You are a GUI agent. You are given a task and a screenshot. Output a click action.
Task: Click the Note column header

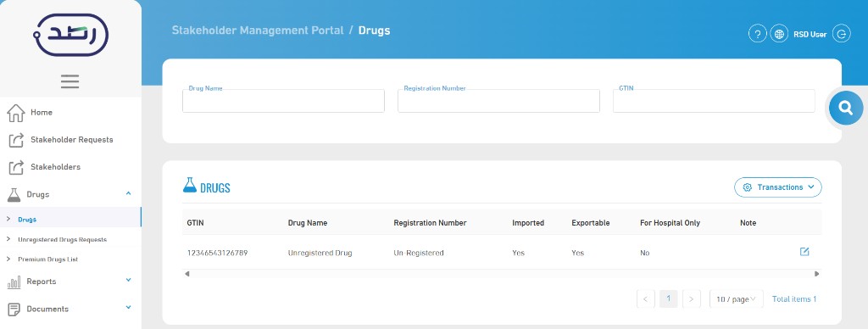click(x=748, y=223)
